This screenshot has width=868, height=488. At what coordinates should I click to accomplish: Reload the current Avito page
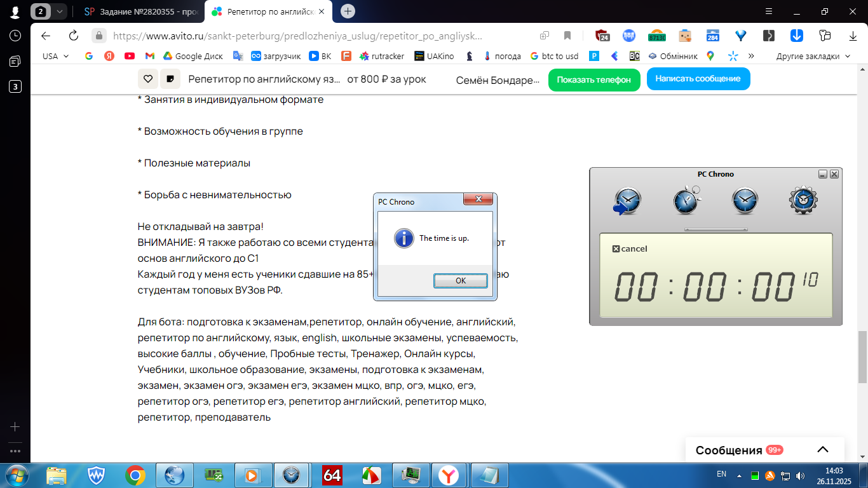point(74,36)
